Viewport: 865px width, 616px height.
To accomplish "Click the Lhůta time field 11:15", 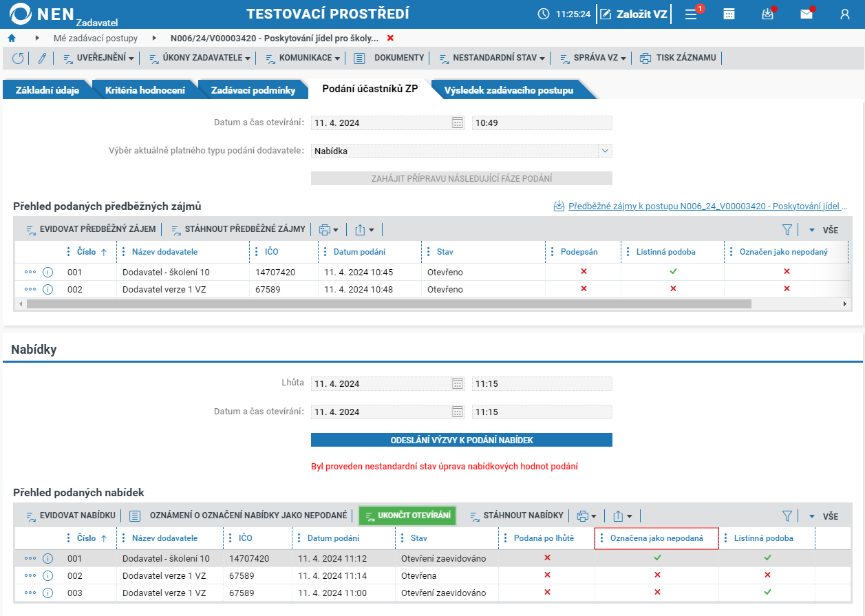I will coord(542,383).
